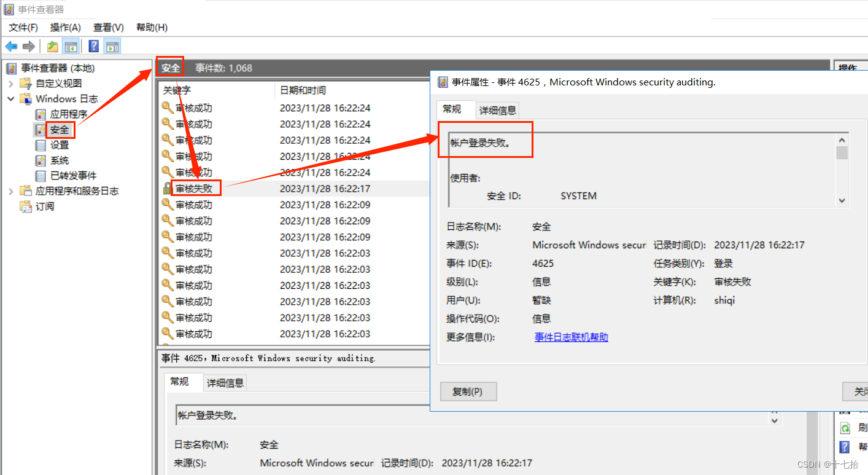Navigate back using the blue back arrow

click(x=10, y=45)
